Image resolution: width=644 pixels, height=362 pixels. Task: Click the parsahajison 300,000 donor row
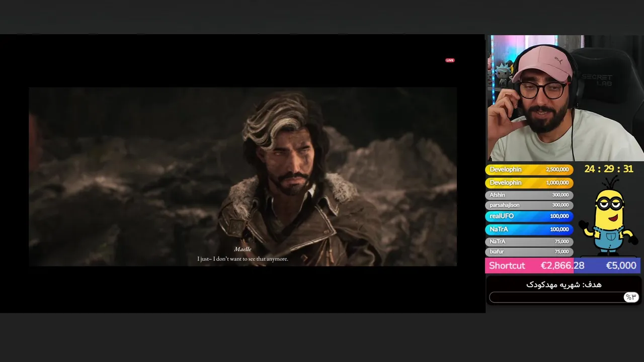click(529, 205)
